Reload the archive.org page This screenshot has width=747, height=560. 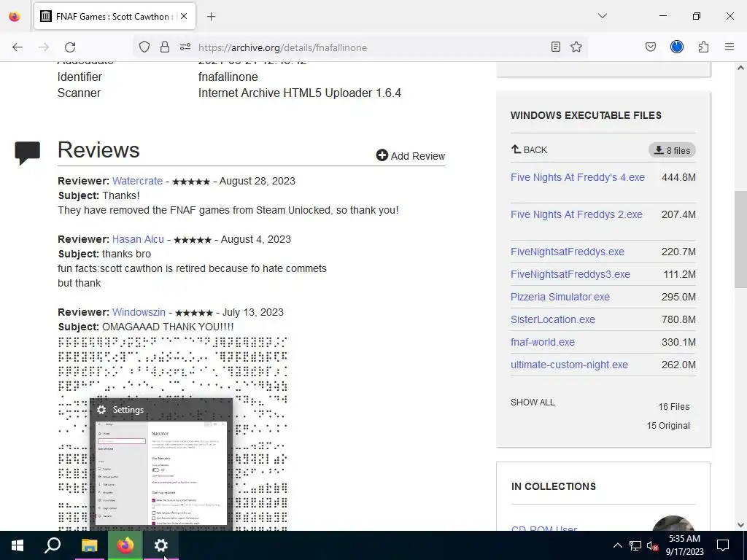[x=70, y=47]
